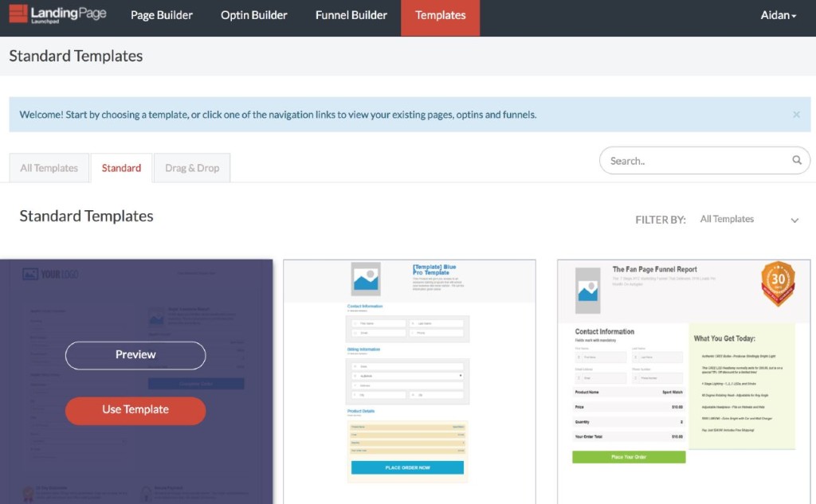Click the Standard Templates page header text
The height and width of the screenshot is (504, 816).
(76, 57)
